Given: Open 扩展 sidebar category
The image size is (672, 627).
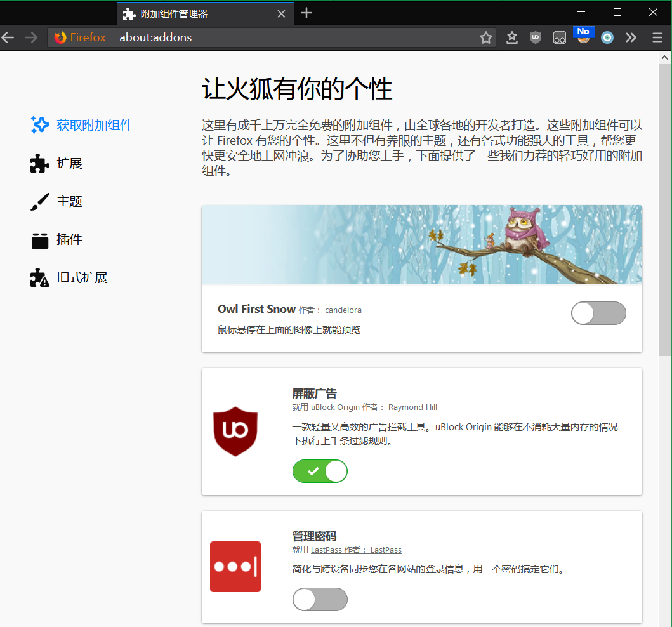Looking at the screenshot, I should click(56, 163).
